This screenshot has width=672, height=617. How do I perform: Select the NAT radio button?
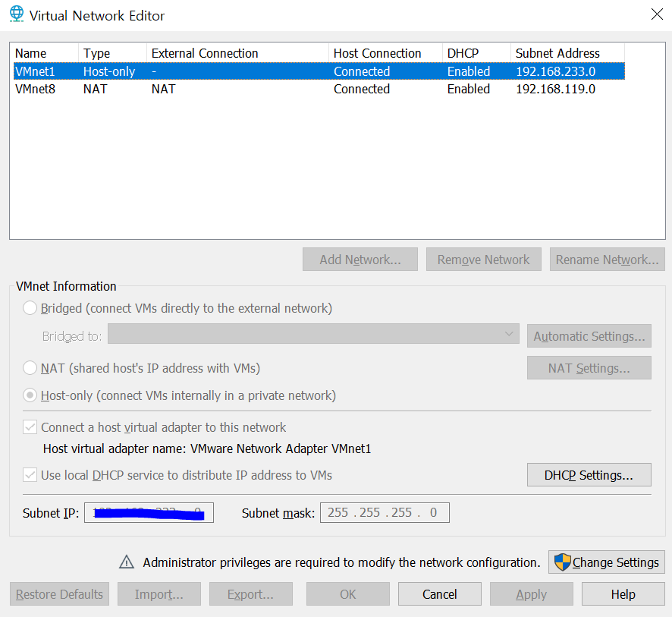30,368
